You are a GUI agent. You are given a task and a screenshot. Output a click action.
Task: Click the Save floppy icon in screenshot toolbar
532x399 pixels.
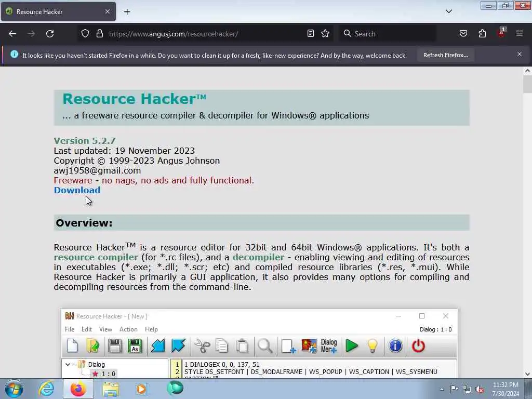coord(115,346)
